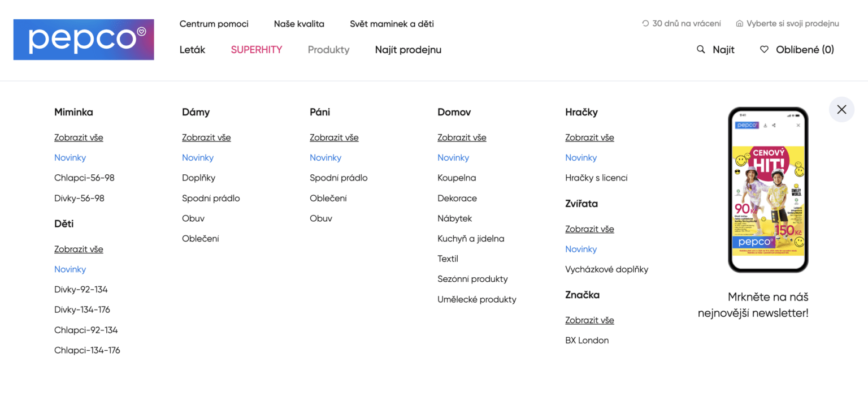Open the Produkty menu item
This screenshot has height=400, width=868.
328,50
